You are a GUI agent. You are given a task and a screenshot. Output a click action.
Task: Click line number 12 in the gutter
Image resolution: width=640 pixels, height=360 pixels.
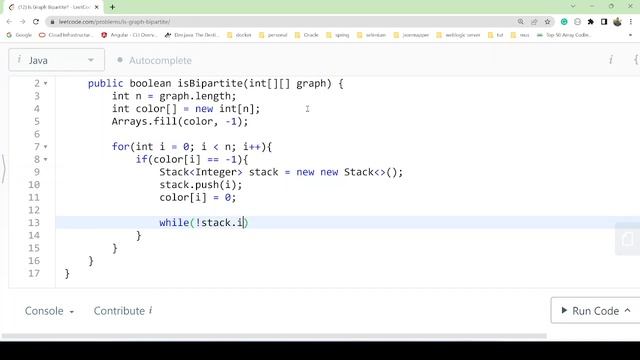(x=34, y=210)
